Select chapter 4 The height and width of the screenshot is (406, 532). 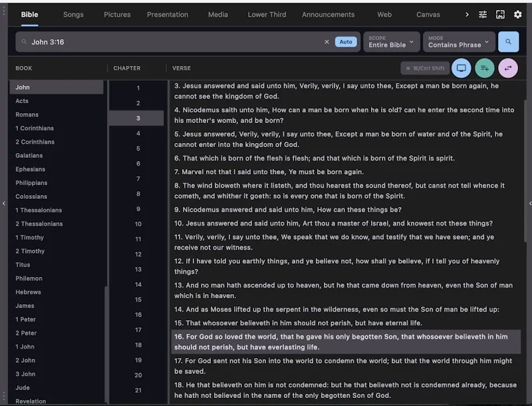click(x=138, y=133)
